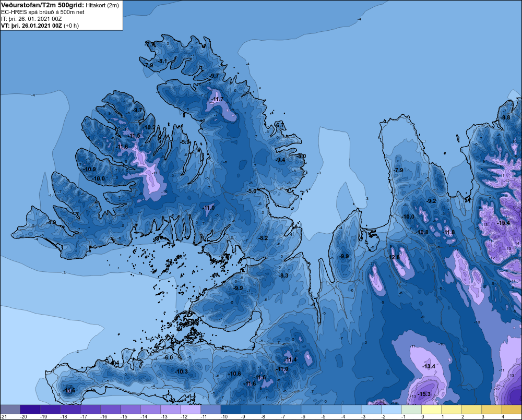Click the -10.3 temperature value
The height and width of the screenshot is (420, 522).
pos(182,372)
